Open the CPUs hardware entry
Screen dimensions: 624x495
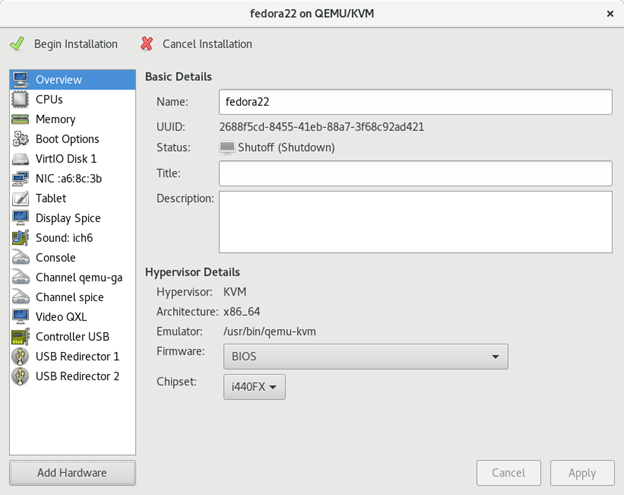72,99
